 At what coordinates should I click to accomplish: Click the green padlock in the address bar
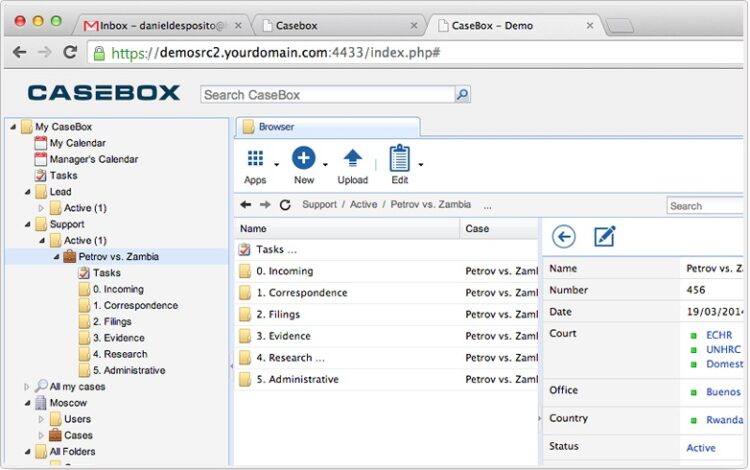click(x=99, y=53)
